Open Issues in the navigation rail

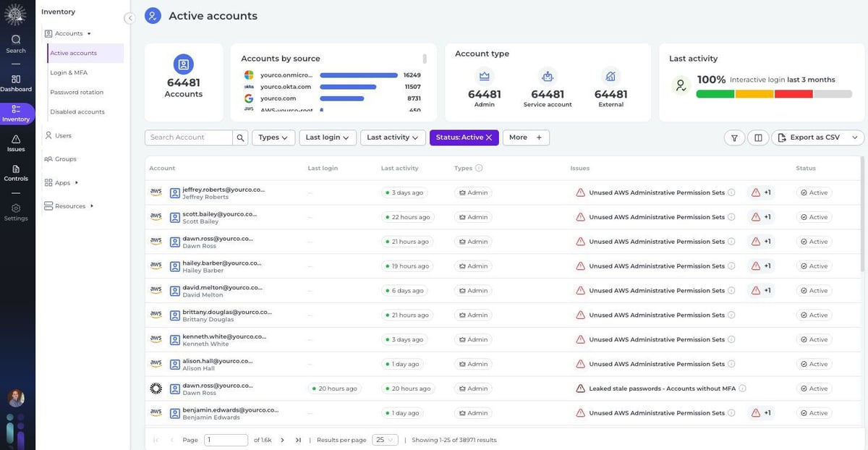[x=16, y=143]
